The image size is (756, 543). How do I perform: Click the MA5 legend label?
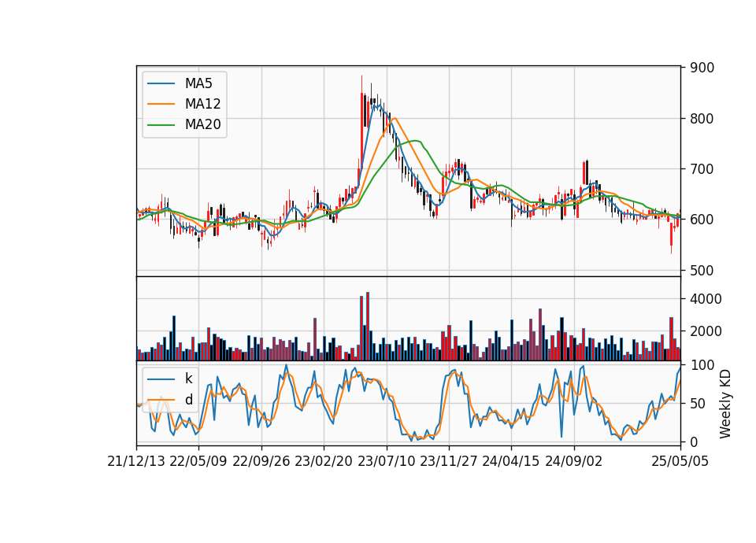click(198, 83)
